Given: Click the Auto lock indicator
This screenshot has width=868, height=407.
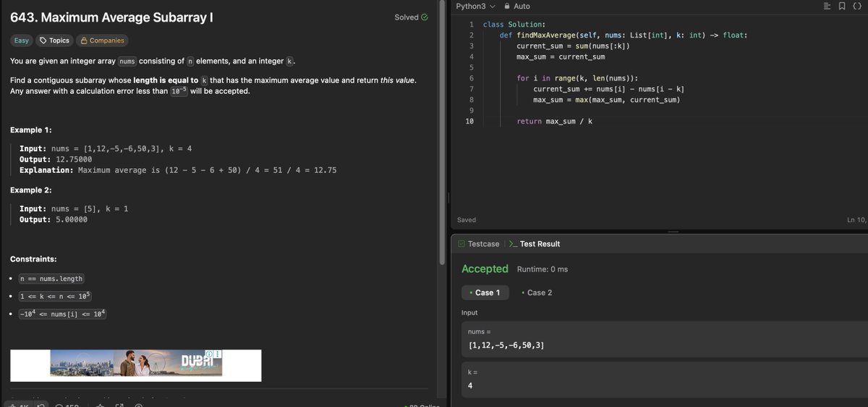Looking at the screenshot, I should pos(517,7).
